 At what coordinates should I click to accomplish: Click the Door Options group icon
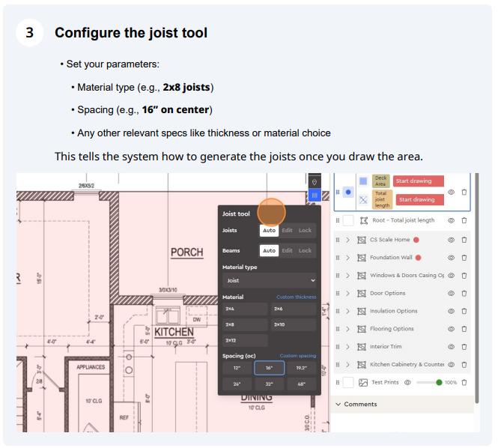pos(362,293)
